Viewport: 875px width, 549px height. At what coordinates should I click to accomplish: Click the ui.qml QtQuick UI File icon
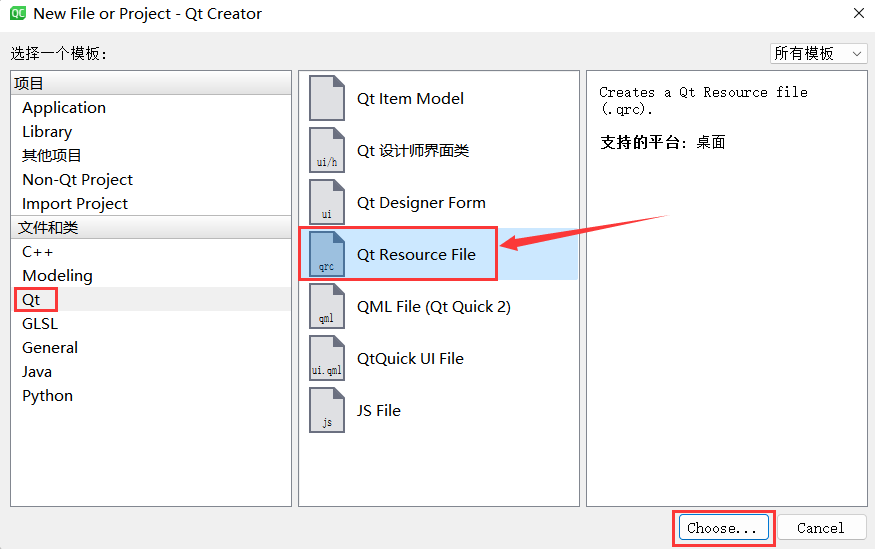pyautogui.click(x=327, y=358)
